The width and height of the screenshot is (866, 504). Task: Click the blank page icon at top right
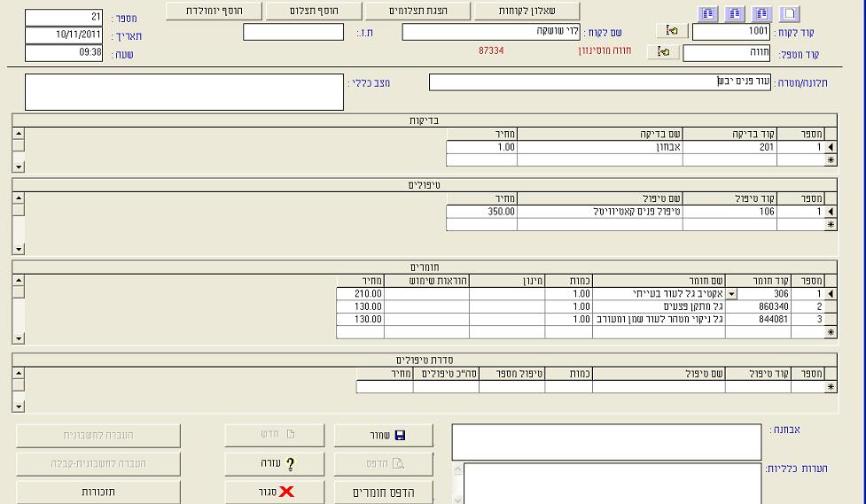(789, 14)
